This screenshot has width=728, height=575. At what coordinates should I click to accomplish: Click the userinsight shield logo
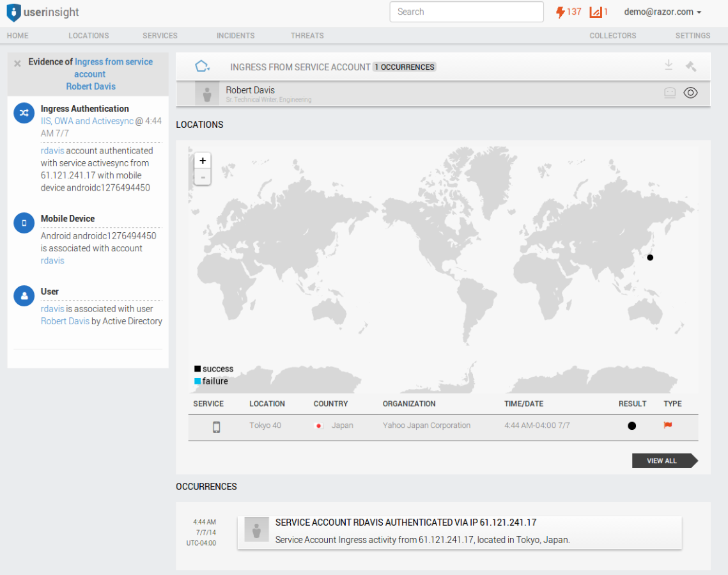click(13, 13)
